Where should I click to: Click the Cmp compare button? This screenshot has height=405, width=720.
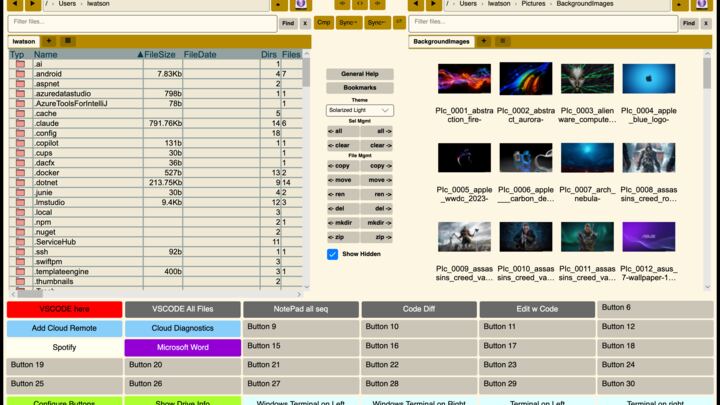point(324,22)
